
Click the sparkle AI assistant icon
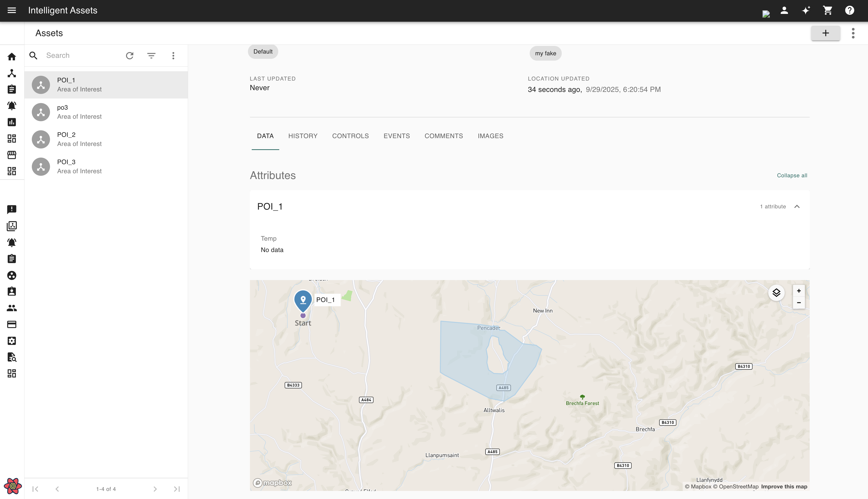coord(806,10)
